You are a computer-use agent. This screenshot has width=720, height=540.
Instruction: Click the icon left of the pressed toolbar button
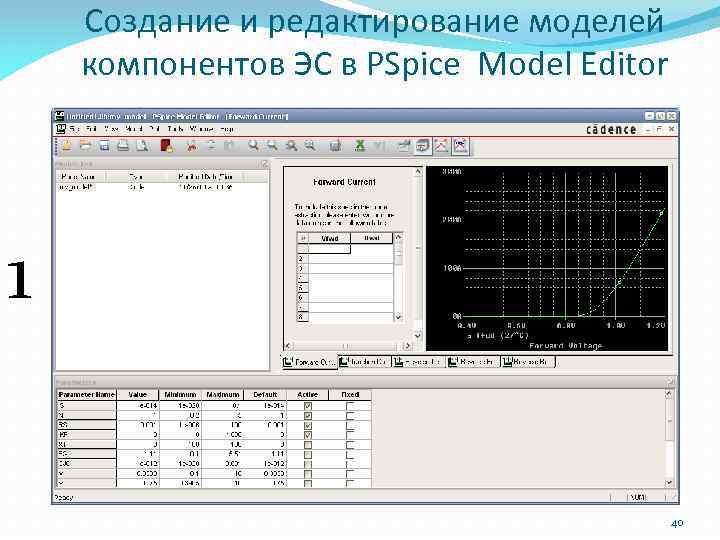pyautogui.click(x=404, y=146)
